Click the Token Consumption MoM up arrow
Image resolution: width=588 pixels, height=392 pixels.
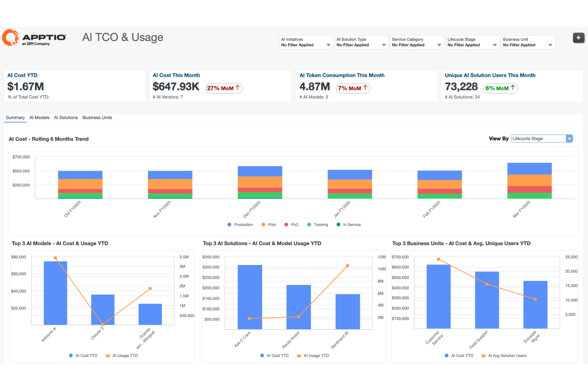coord(365,88)
